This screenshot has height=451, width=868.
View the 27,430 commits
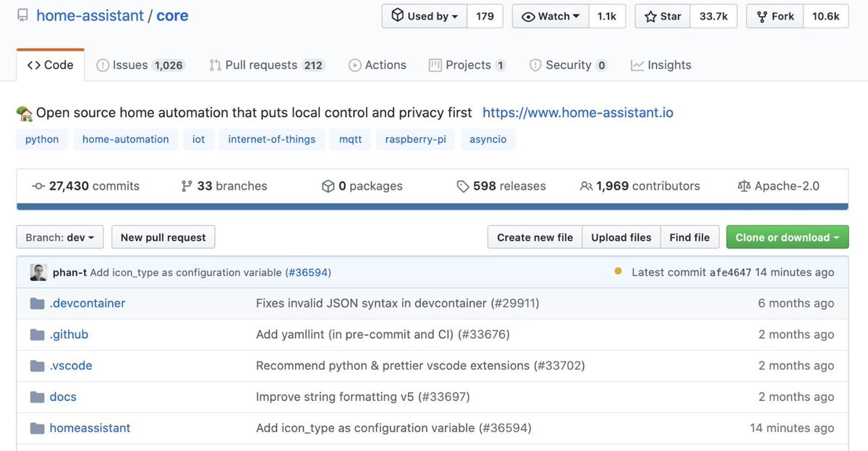coord(86,186)
